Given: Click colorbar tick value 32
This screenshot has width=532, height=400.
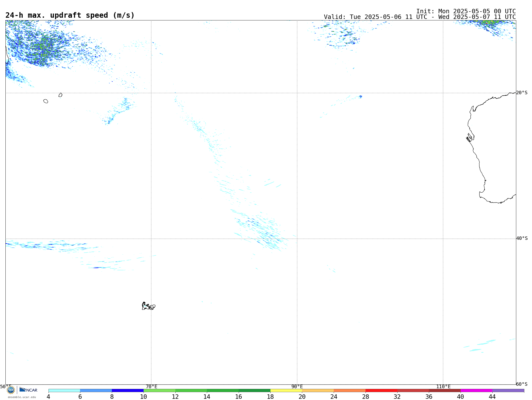Looking at the screenshot, I should point(397,397).
